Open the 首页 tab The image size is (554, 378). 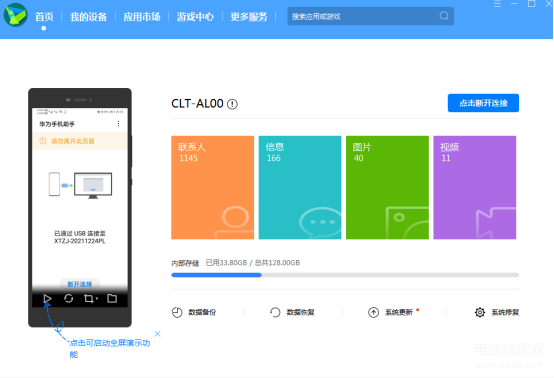44,17
